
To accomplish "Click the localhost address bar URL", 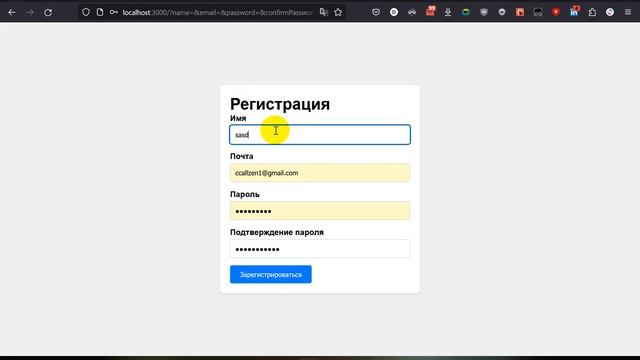I will pos(217,12).
